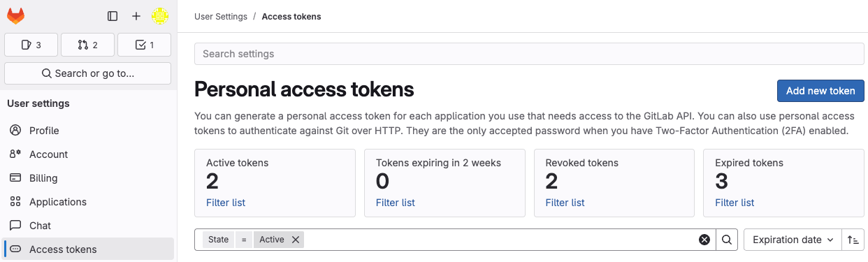Remove the Active state filter token

296,240
